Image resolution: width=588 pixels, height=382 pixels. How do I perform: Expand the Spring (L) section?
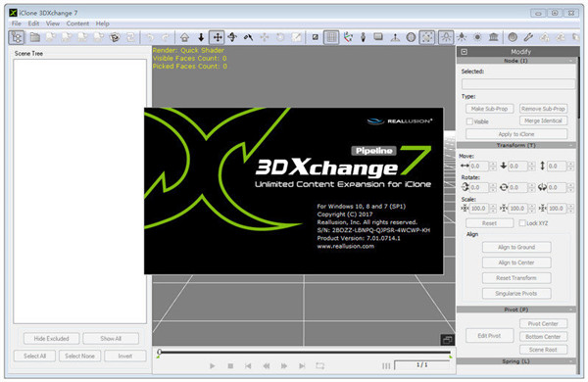coord(570,361)
